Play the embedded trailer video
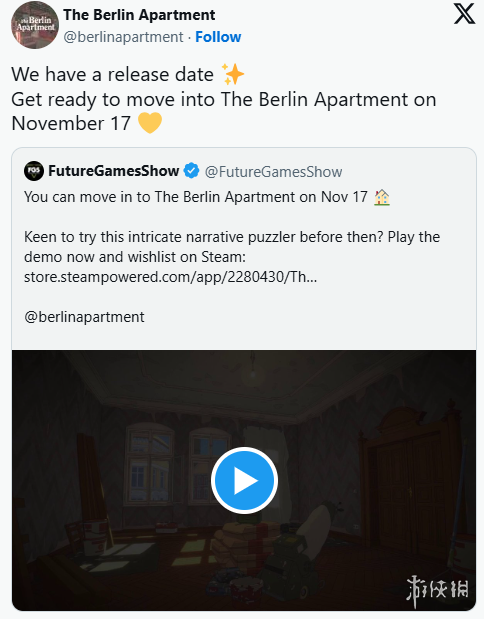The width and height of the screenshot is (484, 619). (x=244, y=480)
